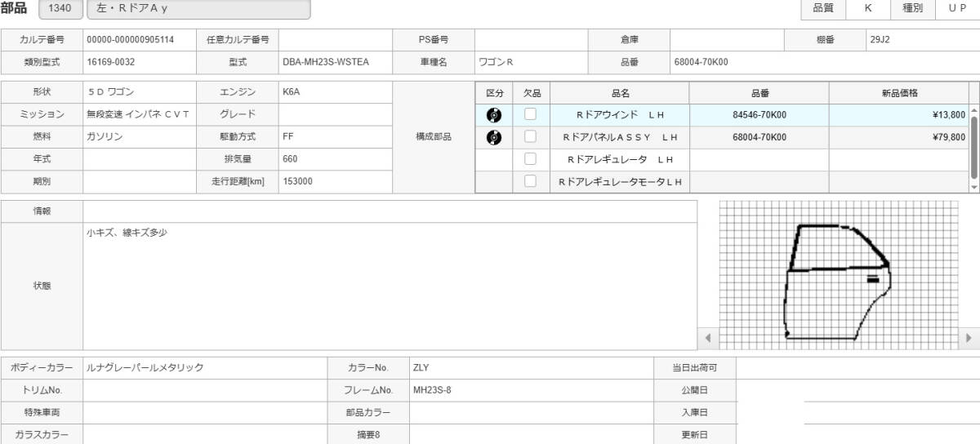Click the empty トリムNo. field
Viewport: 980px width, 444px height.
(x=205, y=390)
